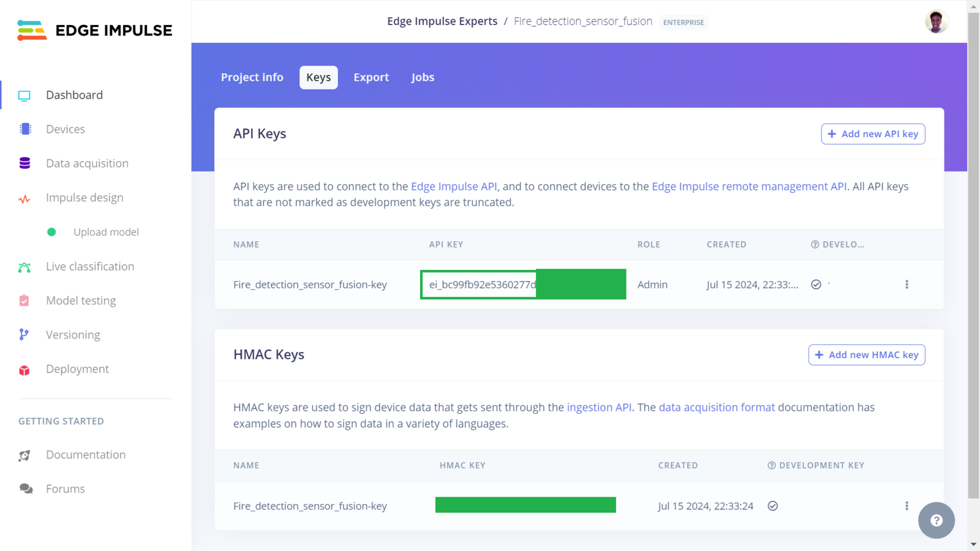Go to Live classification
Viewport: 980px width, 551px height.
click(x=90, y=266)
